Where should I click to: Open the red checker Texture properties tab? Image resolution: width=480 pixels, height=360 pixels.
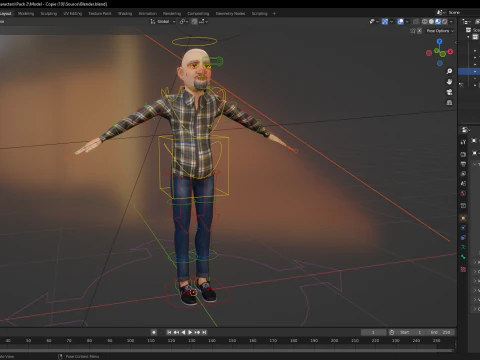pyautogui.click(x=463, y=269)
